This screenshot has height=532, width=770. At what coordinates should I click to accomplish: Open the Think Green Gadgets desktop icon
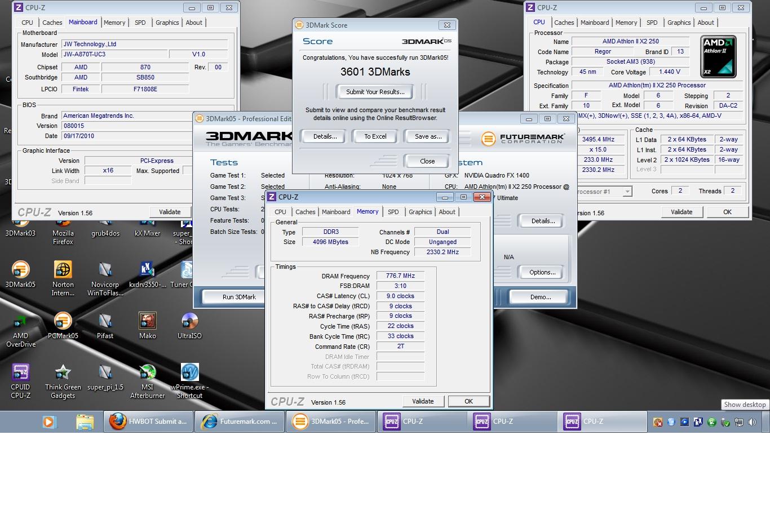(63, 381)
